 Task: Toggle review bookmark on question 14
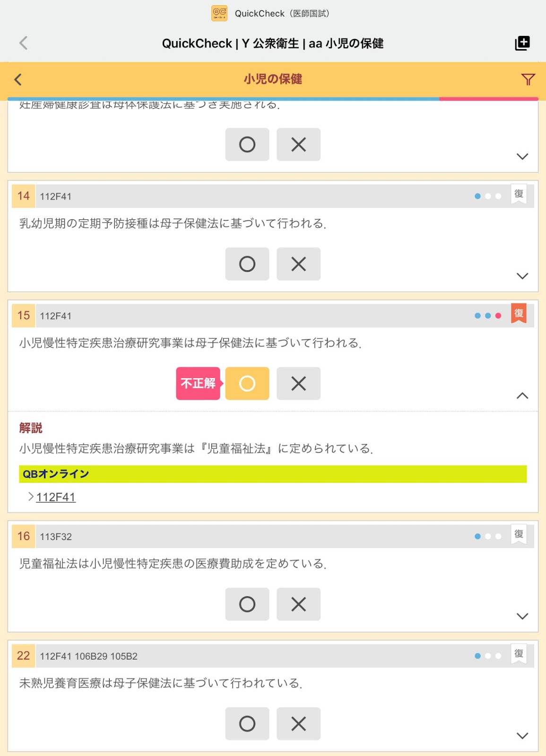click(519, 194)
